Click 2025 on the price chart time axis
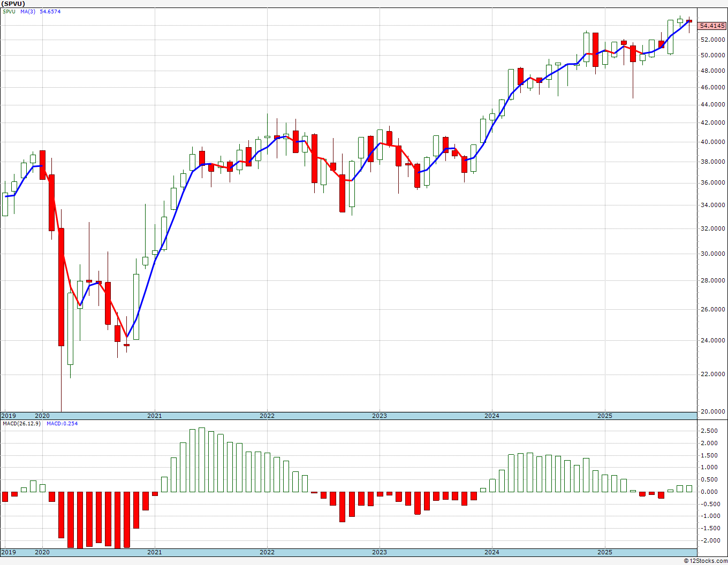 [x=604, y=416]
